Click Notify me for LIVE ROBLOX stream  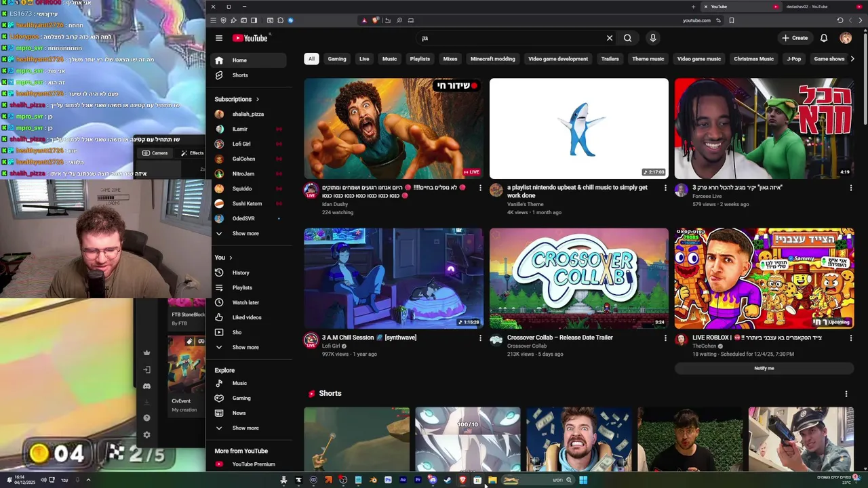coord(764,368)
